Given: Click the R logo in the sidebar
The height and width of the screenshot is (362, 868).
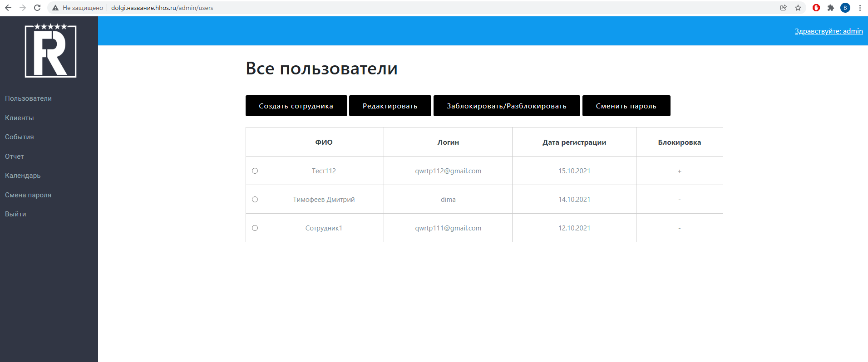Looking at the screenshot, I should coord(50,50).
